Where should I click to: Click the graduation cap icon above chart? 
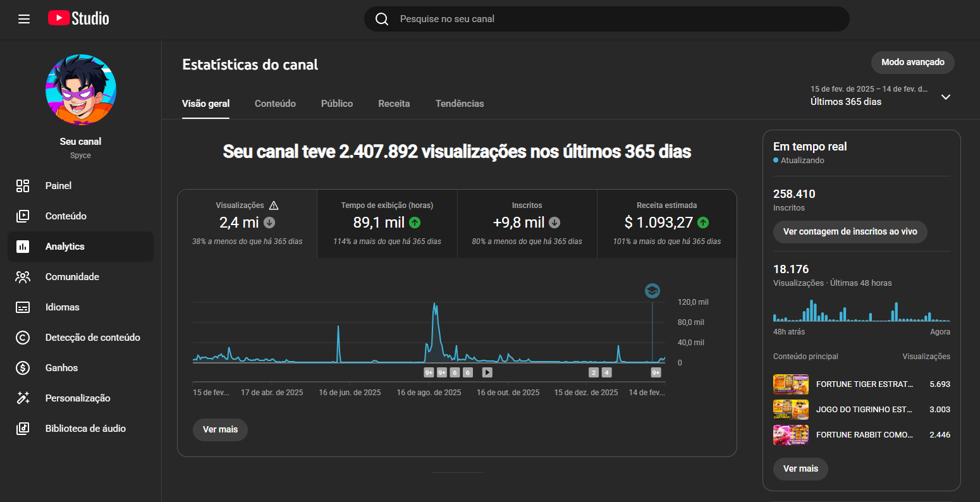(x=652, y=291)
